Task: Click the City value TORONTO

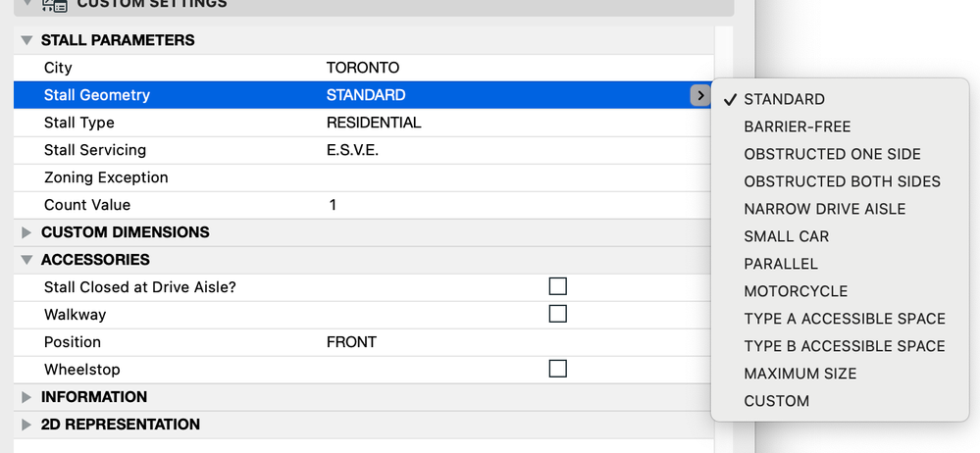Action: tap(362, 68)
